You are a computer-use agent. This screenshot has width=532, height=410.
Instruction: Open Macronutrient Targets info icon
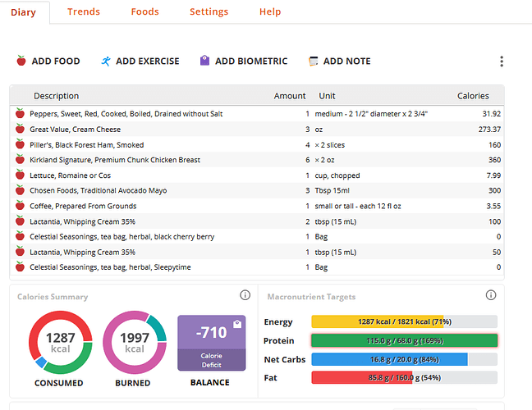point(491,295)
